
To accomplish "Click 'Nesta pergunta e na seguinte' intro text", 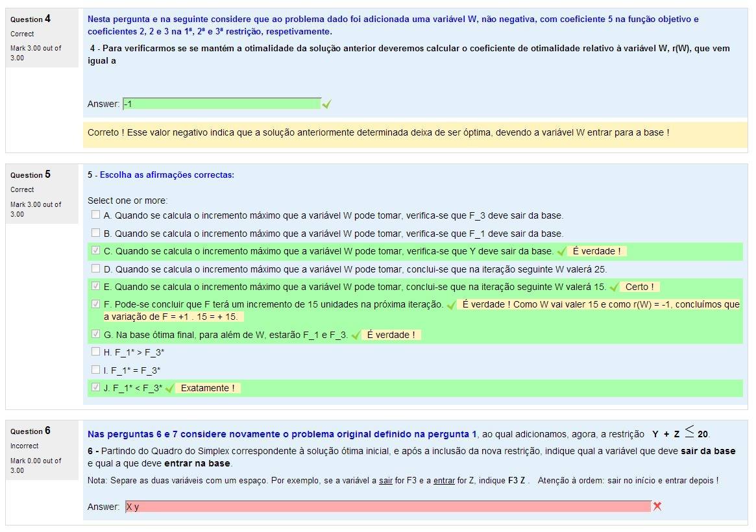I will click(x=393, y=25).
